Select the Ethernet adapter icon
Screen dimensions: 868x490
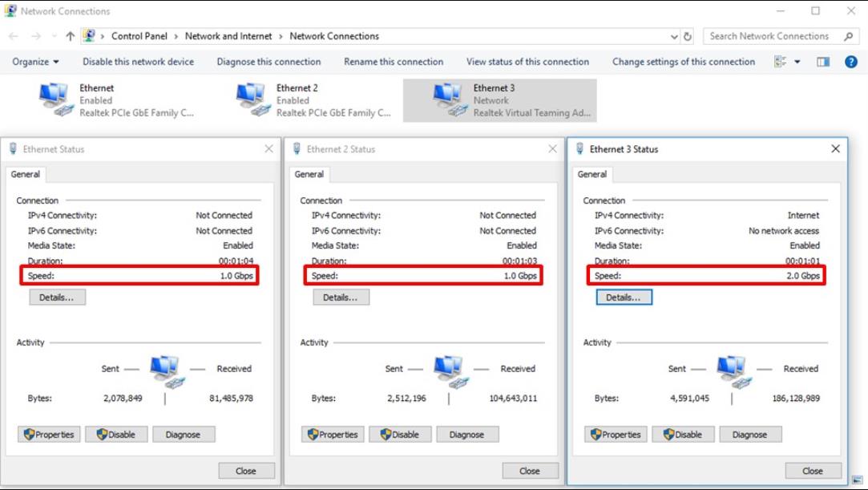point(56,99)
